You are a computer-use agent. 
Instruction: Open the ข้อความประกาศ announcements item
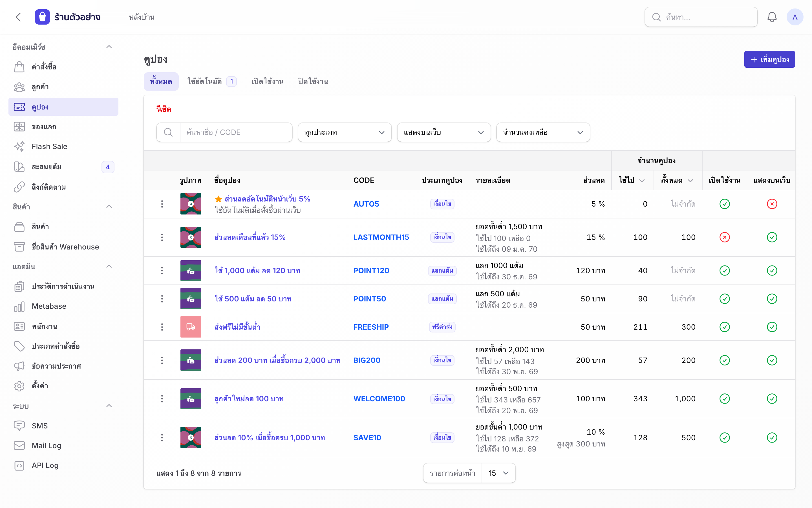63,366
